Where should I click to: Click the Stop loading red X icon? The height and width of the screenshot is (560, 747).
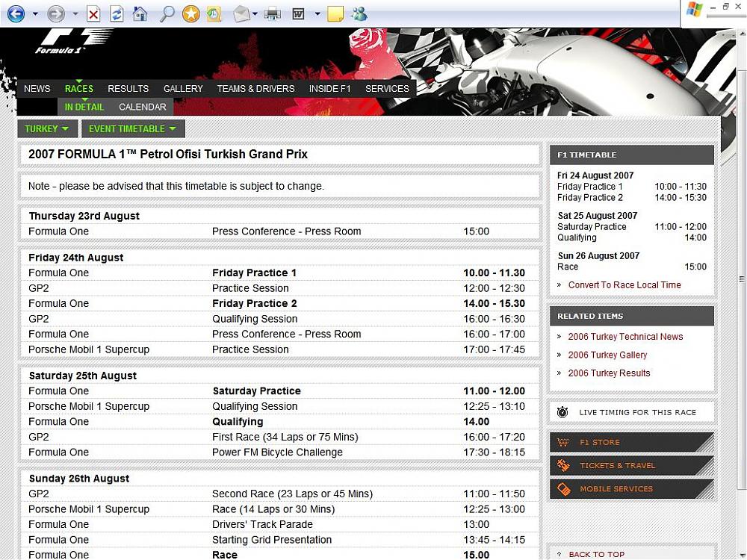(x=93, y=13)
